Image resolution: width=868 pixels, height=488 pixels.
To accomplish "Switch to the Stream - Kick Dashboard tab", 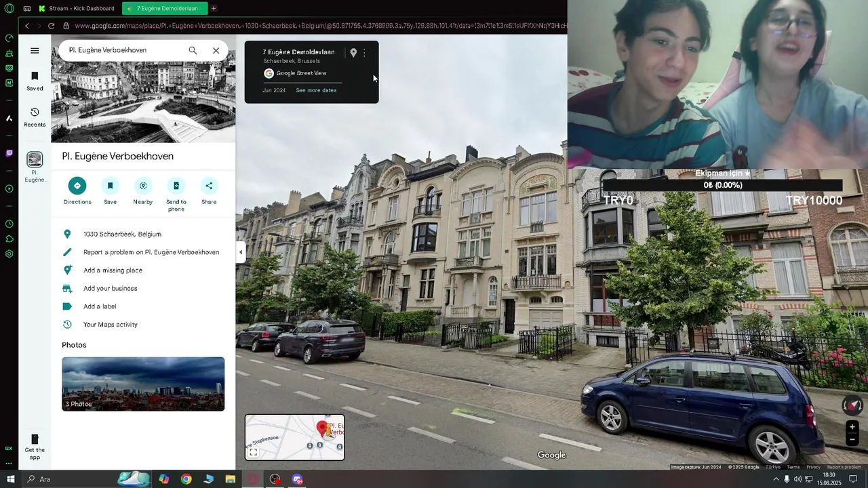I will (x=78, y=8).
